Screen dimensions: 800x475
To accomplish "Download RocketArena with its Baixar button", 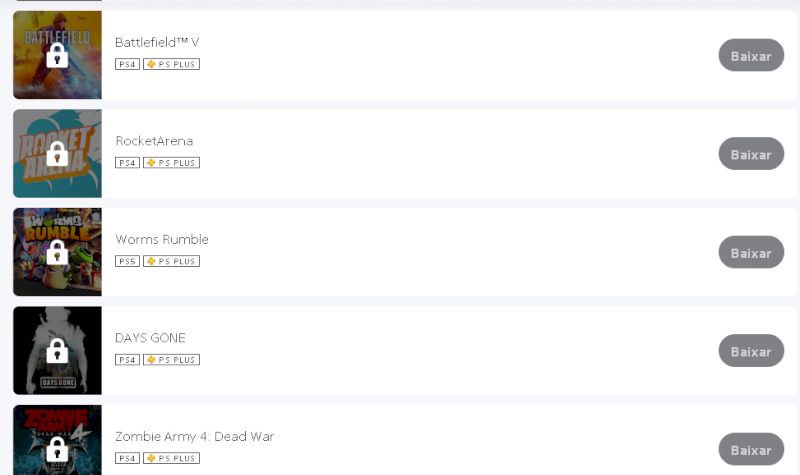I will pyautogui.click(x=751, y=154).
